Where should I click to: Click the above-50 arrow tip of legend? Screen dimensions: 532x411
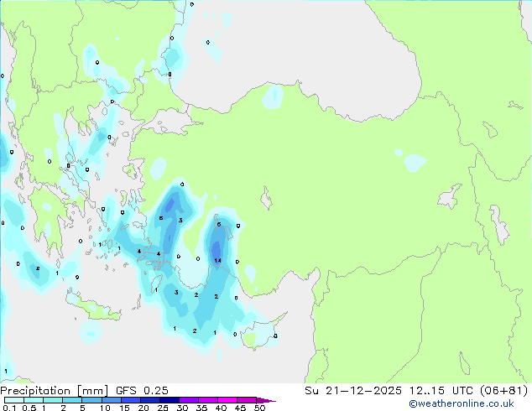pyautogui.click(x=266, y=401)
